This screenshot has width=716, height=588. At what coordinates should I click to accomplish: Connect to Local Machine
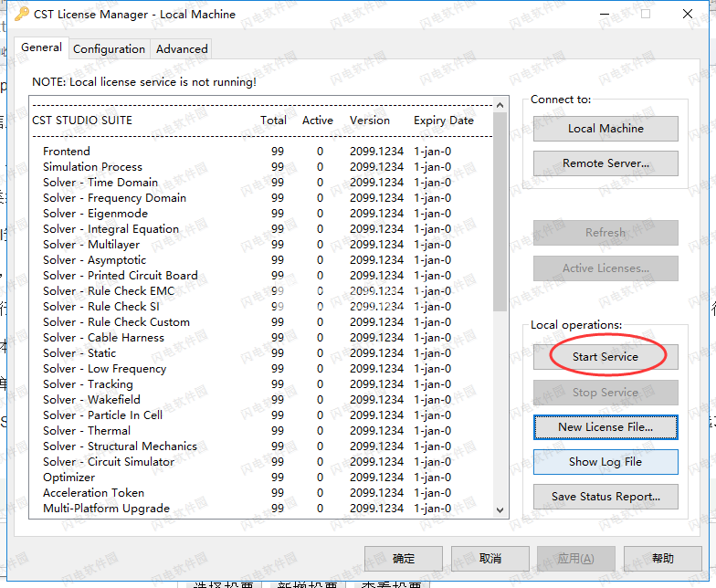(605, 129)
